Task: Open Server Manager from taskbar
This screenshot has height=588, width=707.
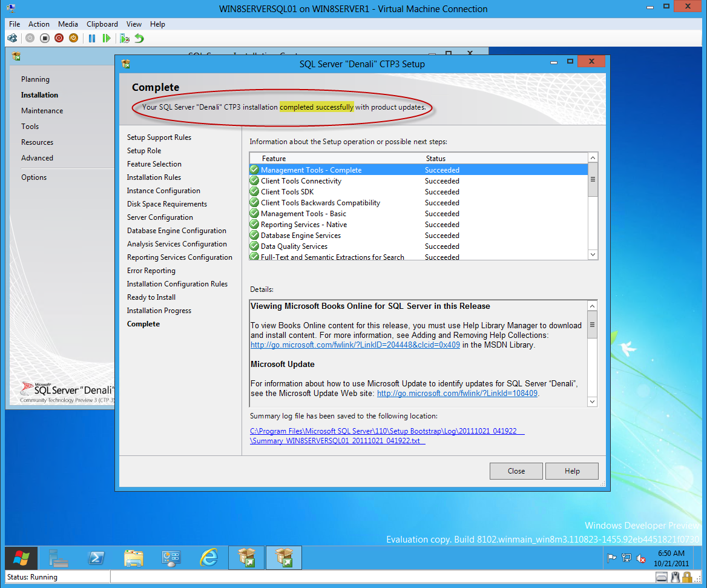Action: [x=59, y=558]
